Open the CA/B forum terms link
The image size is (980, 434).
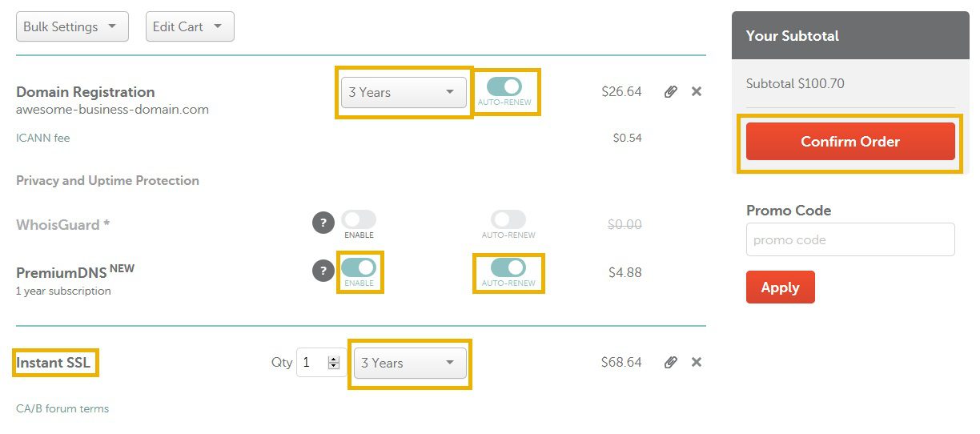coord(62,408)
